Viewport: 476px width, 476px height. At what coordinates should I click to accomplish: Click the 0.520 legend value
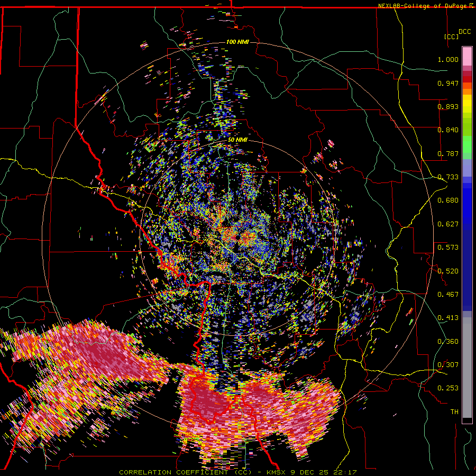(448, 271)
